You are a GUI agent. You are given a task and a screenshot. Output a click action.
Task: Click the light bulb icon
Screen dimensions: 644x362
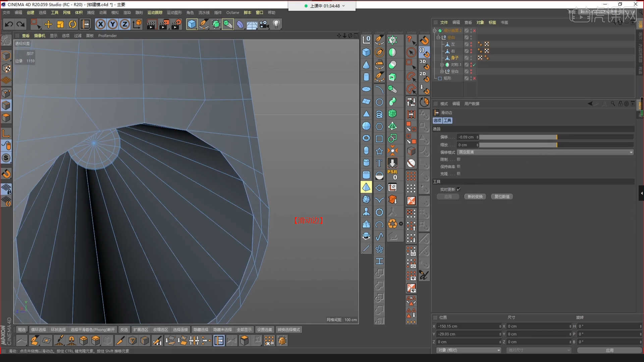[x=276, y=24]
